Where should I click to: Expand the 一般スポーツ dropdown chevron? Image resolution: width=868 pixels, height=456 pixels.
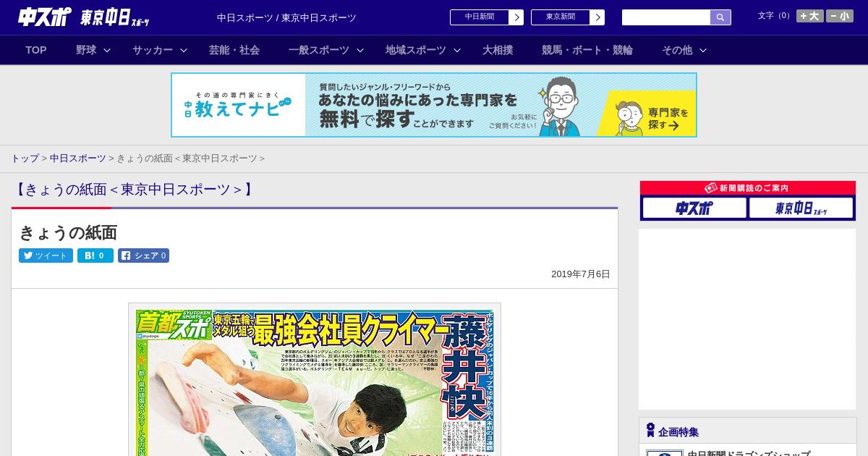(x=360, y=51)
